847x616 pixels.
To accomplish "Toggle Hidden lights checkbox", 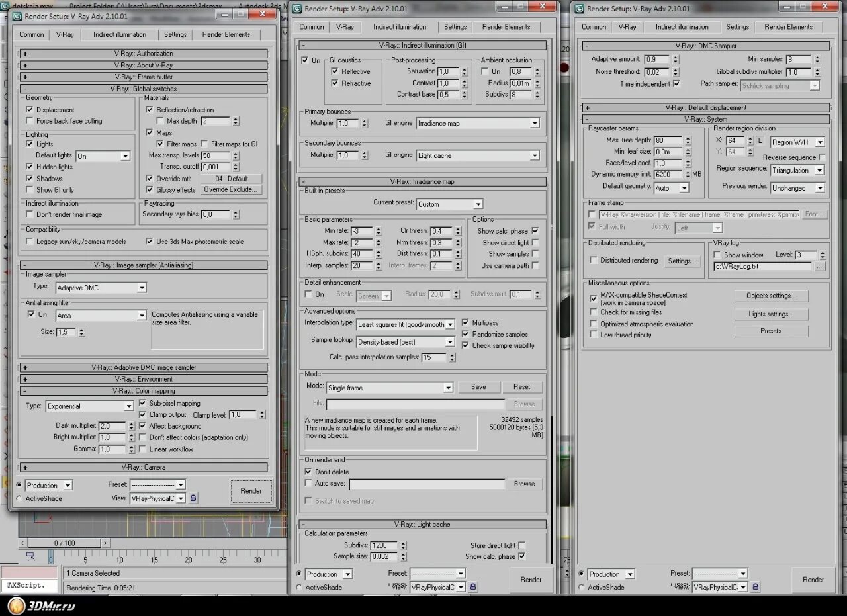I will point(30,167).
